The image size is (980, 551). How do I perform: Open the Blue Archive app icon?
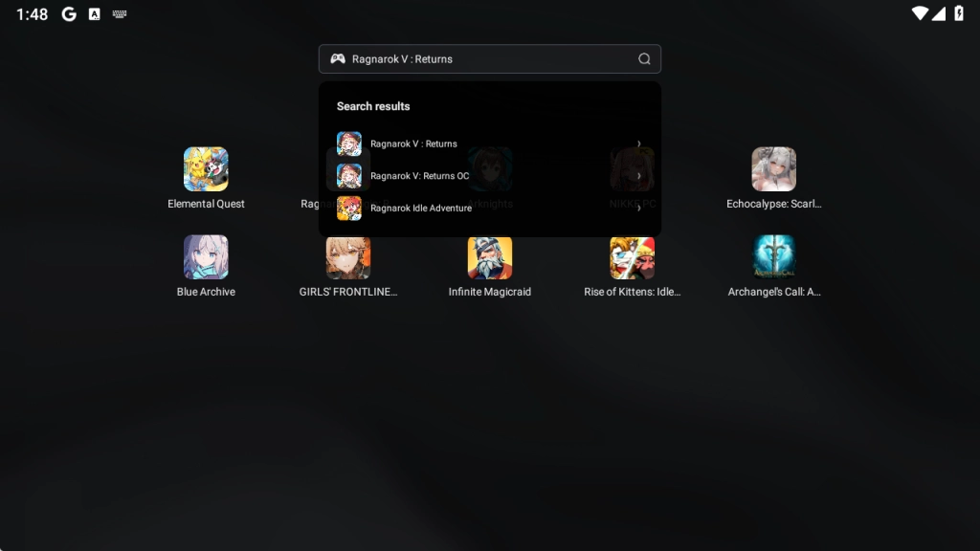(x=206, y=257)
